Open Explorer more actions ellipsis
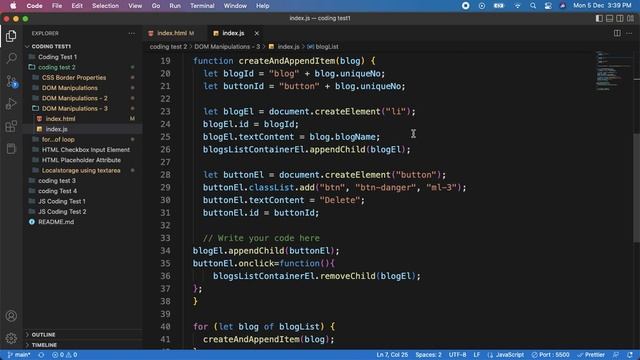 pyautogui.click(x=131, y=33)
